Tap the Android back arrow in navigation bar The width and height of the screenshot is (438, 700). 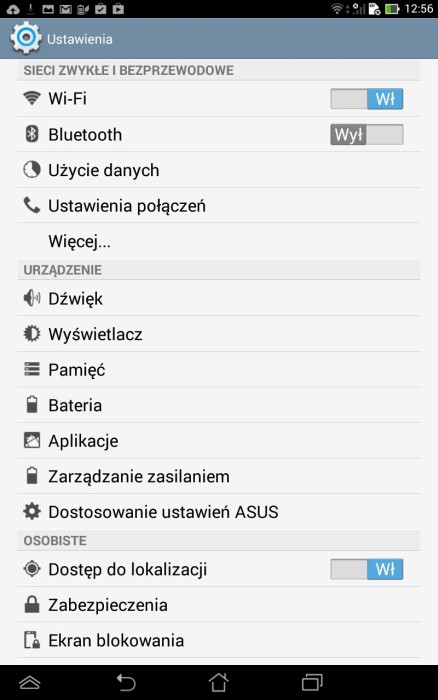coord(126,683)
